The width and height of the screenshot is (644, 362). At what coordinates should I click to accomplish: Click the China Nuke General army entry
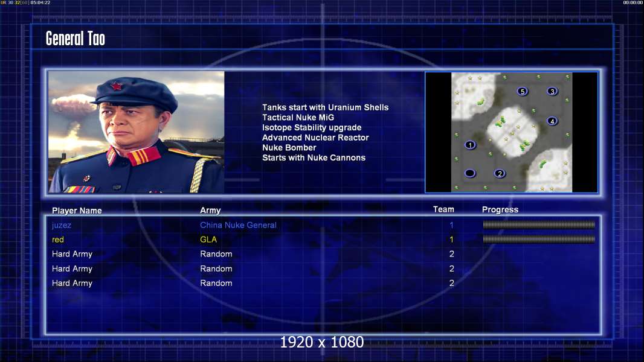pyautogui.click(x=238, y=225)
